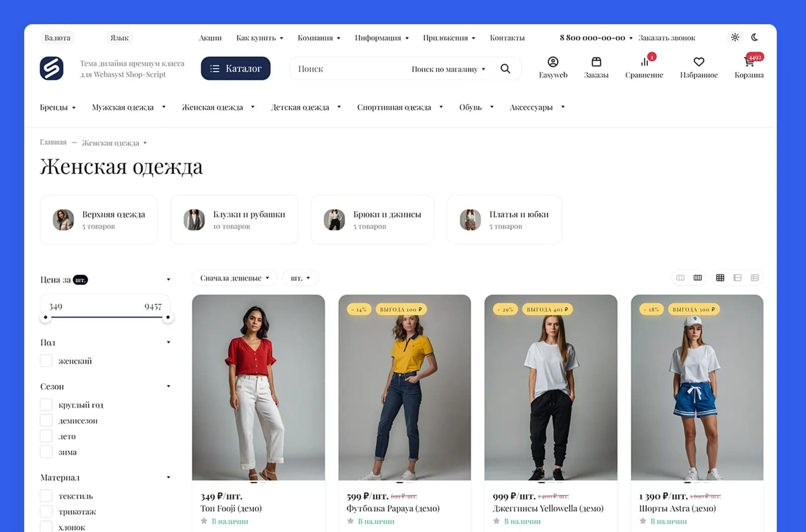
Task: Select the active grid view layout icon
Action: point(720,278)
